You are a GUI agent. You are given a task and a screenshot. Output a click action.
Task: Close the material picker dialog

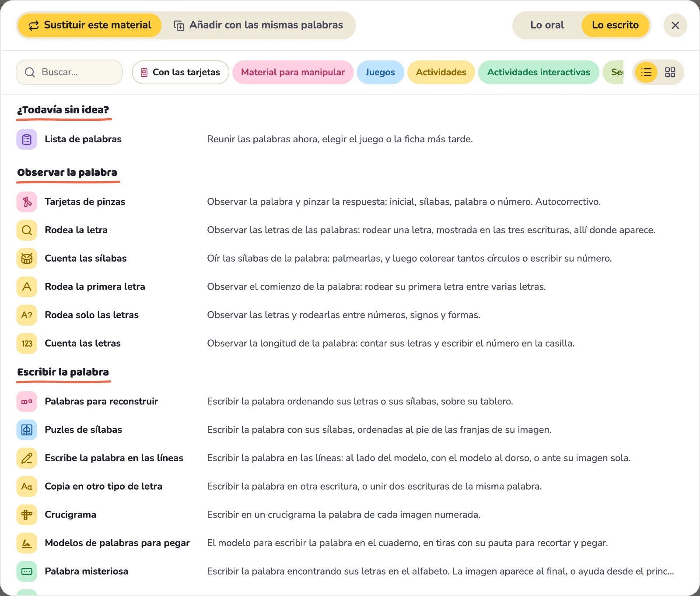point(675,25)
